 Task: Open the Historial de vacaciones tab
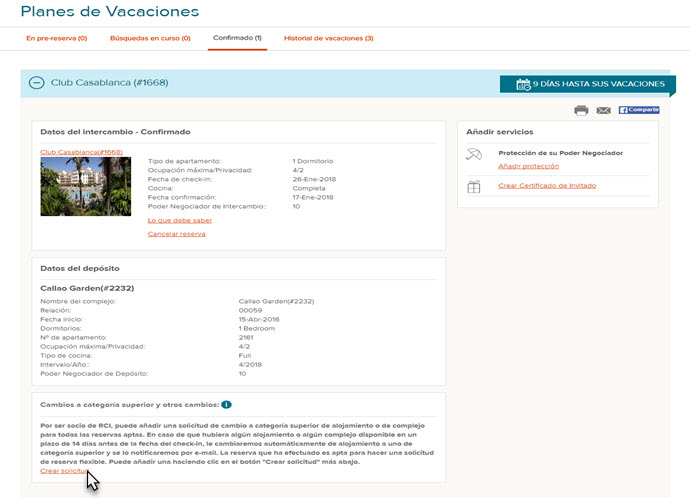tap(328, 38)
